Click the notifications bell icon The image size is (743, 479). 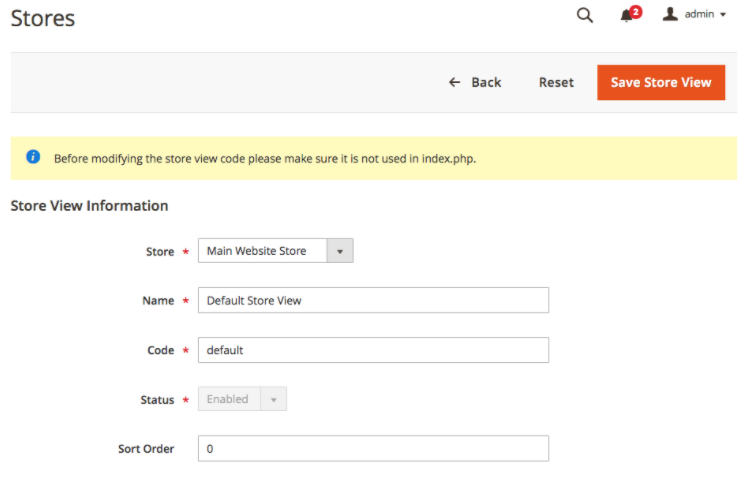[627, 16]
